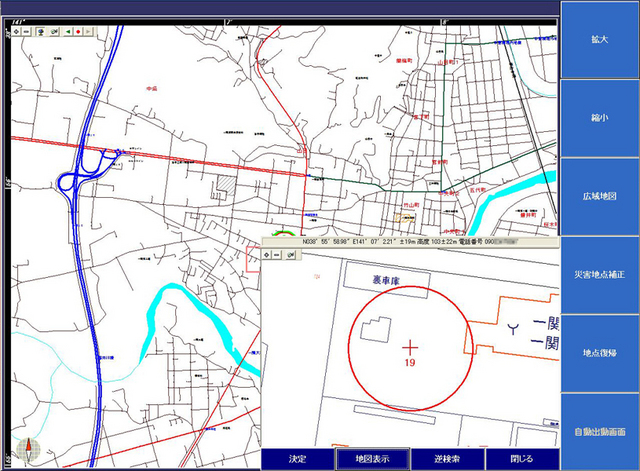The width and height of the screenshot is (640, 471).
Task: Click the red dot icon in map toolbar
Action: tap(78, 31)
